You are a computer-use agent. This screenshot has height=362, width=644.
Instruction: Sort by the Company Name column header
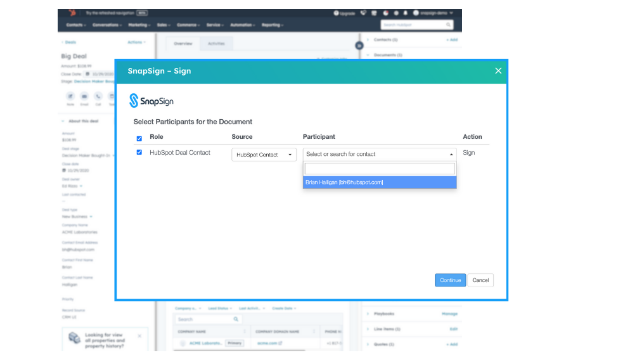tap(192, 332)
